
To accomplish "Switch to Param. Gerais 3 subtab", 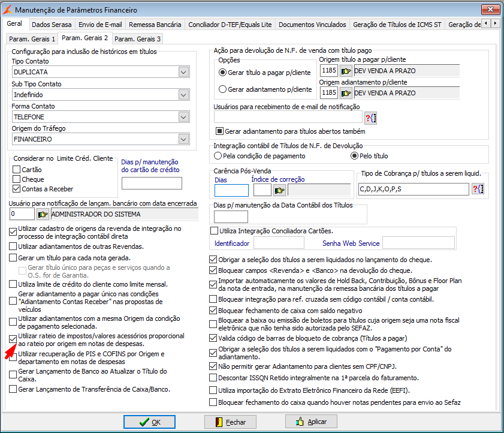I will click(x=138, y=39).
